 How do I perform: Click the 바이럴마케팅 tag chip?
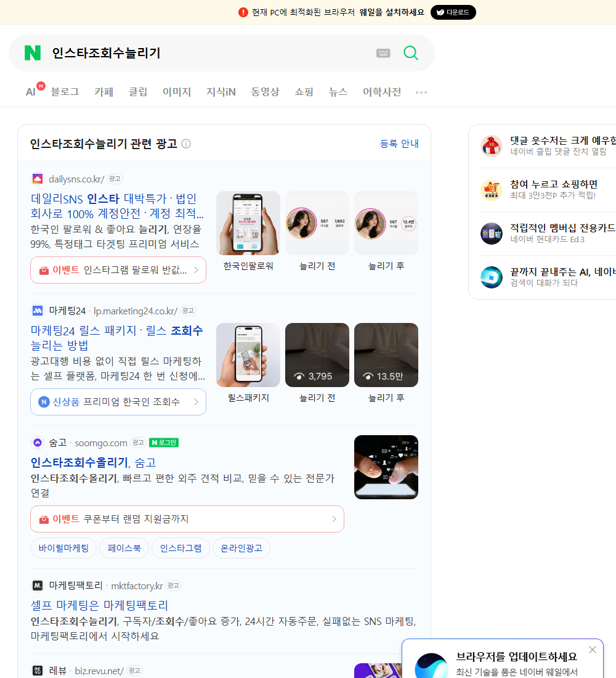tap(63, 548)
